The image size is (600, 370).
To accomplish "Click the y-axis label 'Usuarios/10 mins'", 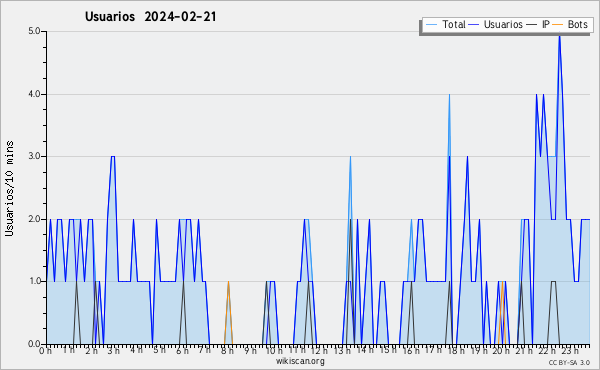I will pos(9,188).
